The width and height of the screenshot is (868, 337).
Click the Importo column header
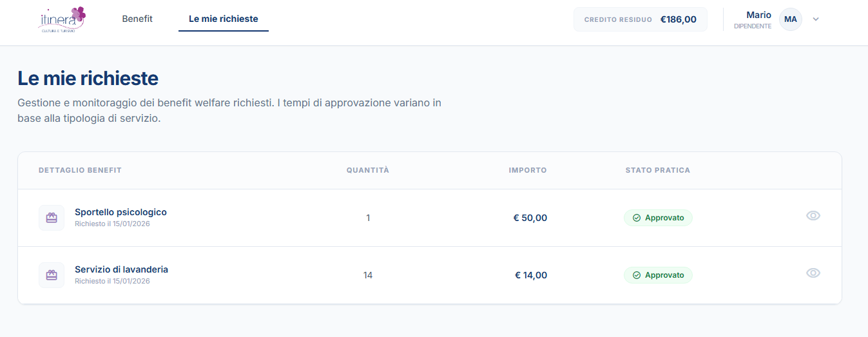527,170
